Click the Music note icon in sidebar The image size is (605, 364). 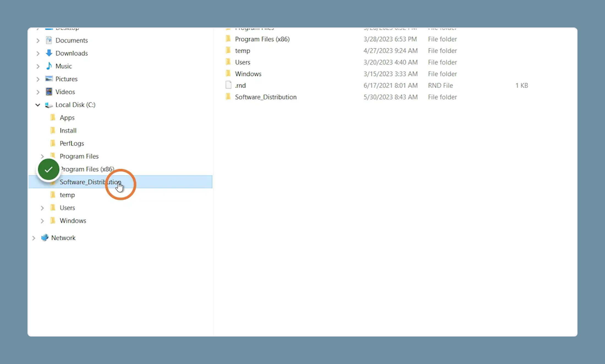49,66
